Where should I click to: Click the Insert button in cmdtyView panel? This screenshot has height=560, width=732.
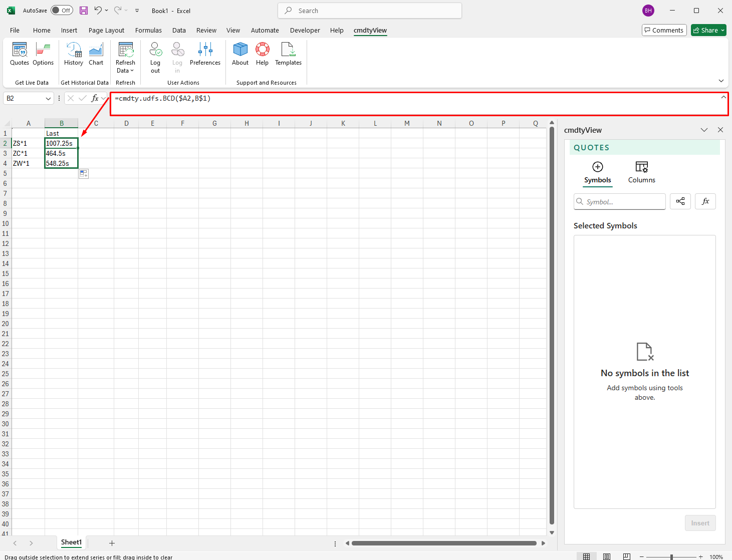point(700,523)
